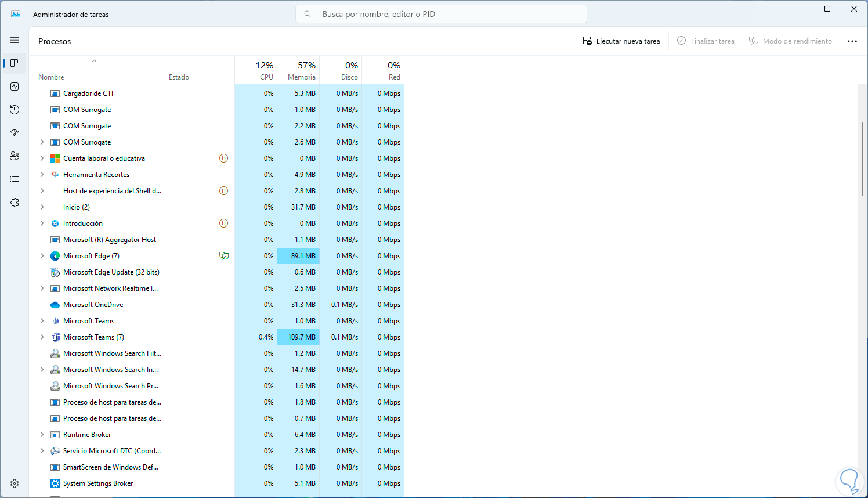Open the hamburger navigation menu
Viewport: 868px width, 498px height.
pyautogui.click(x=15, y=40)
